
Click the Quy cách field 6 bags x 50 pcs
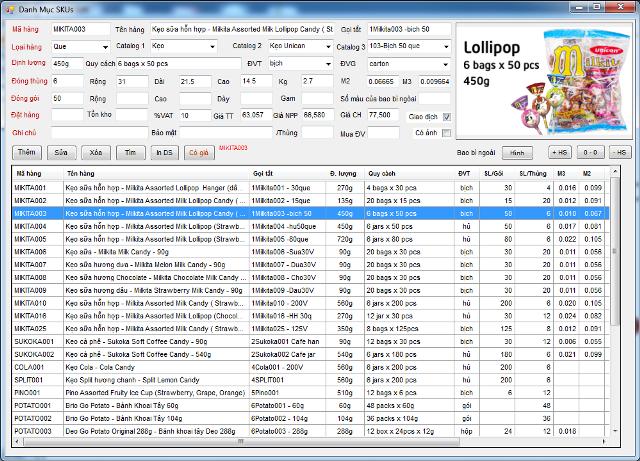pos(179,64)
